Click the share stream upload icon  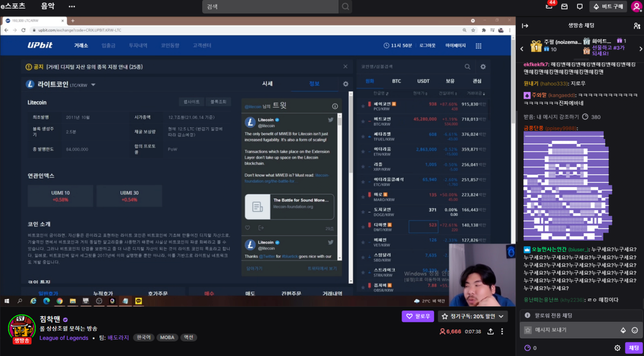[491, 331]
